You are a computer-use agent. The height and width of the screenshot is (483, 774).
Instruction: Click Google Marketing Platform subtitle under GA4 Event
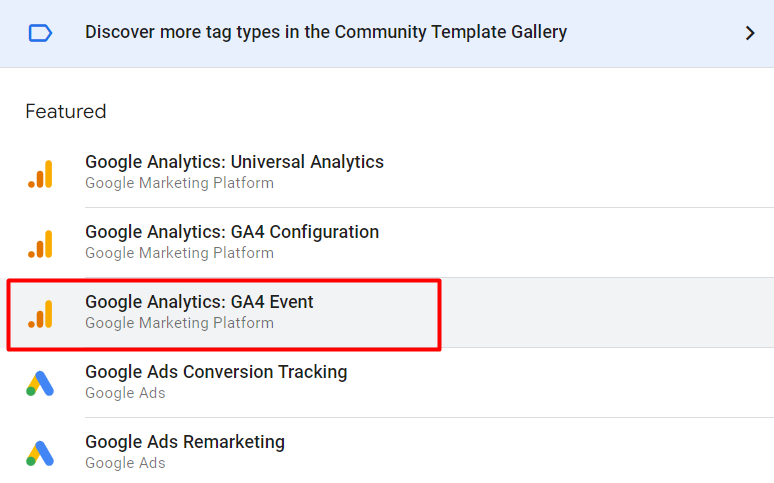click(179, 323)
